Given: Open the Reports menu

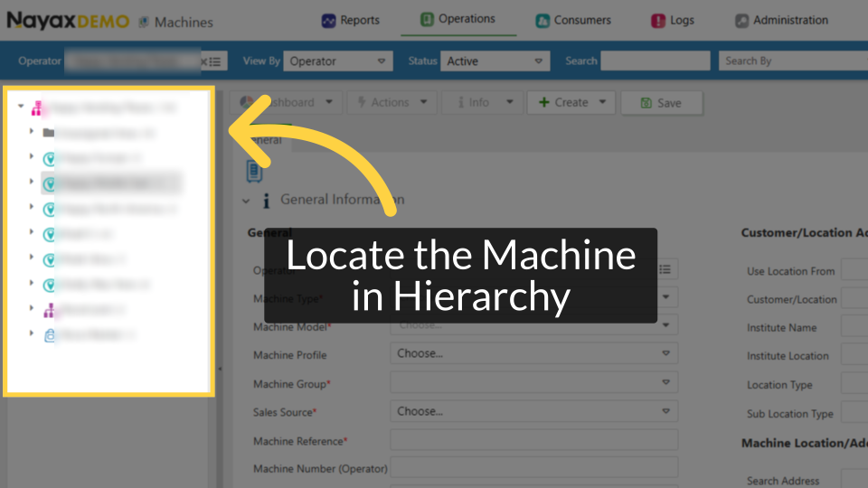Looking at the screenshot, I should coord(351,21).
